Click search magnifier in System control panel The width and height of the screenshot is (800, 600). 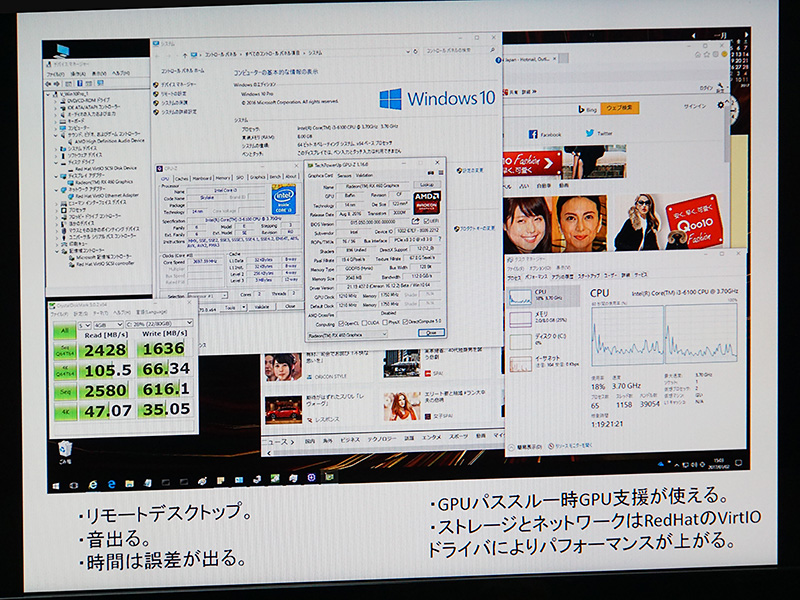pyautogui.click(x=492, y=50)
